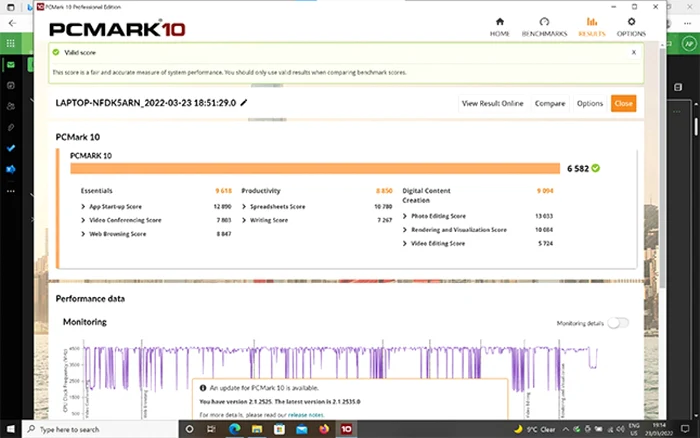Viewport: 700px width, 438px height.
Task: Expand Rendering and Visualization Score row
Action: coord(405,230)
